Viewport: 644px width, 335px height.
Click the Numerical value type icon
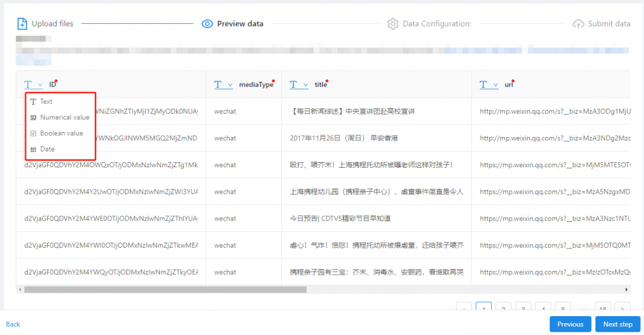(33, 118)
